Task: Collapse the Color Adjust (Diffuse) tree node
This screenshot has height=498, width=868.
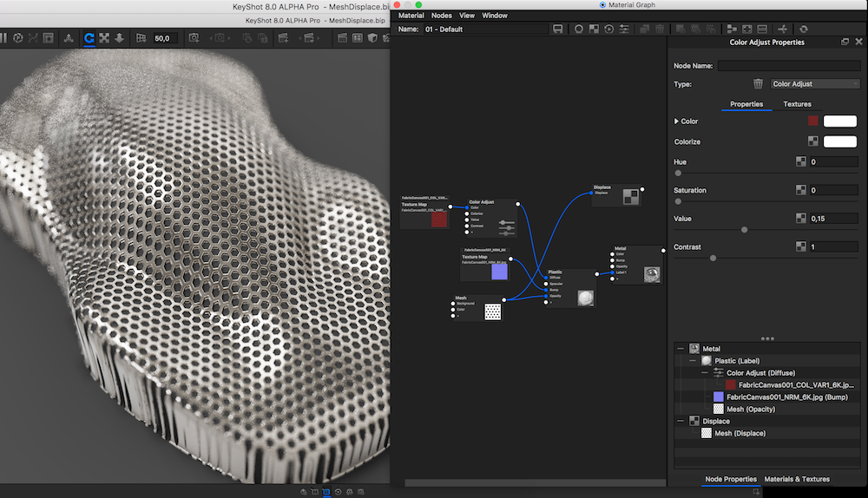Action: point(705,373)
